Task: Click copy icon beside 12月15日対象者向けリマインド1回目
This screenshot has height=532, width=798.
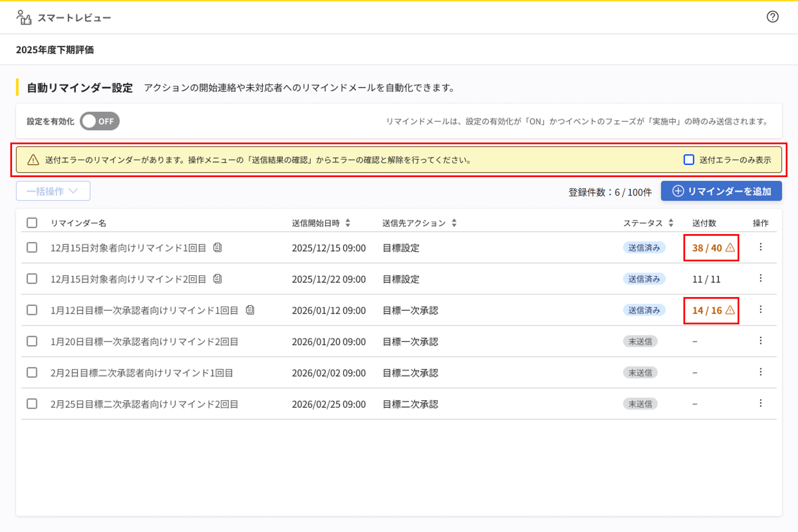Action: (218, 248)
